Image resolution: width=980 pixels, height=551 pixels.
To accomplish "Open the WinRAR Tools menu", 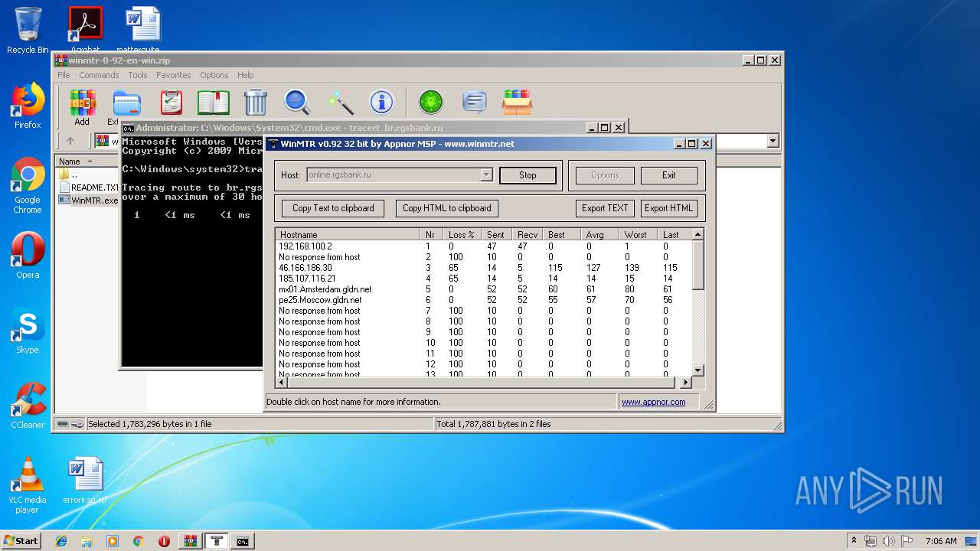I will [138, 75].
